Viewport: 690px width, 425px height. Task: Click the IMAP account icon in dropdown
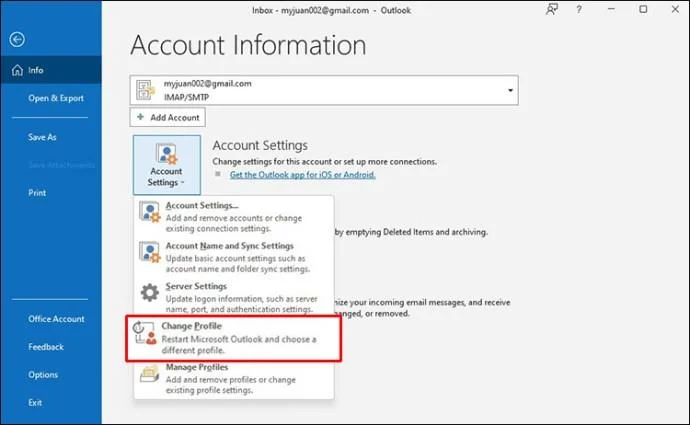coord(145,90)
